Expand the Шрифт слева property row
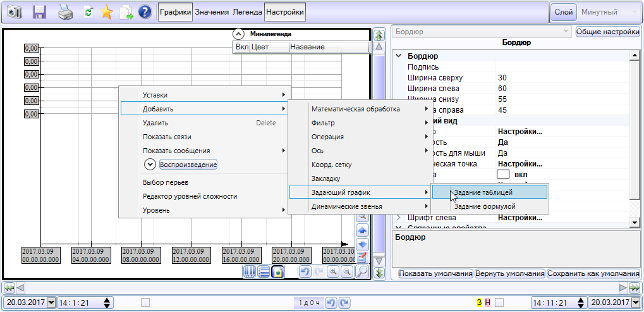The height and width of the screenshot is (312, 644). 398,218
